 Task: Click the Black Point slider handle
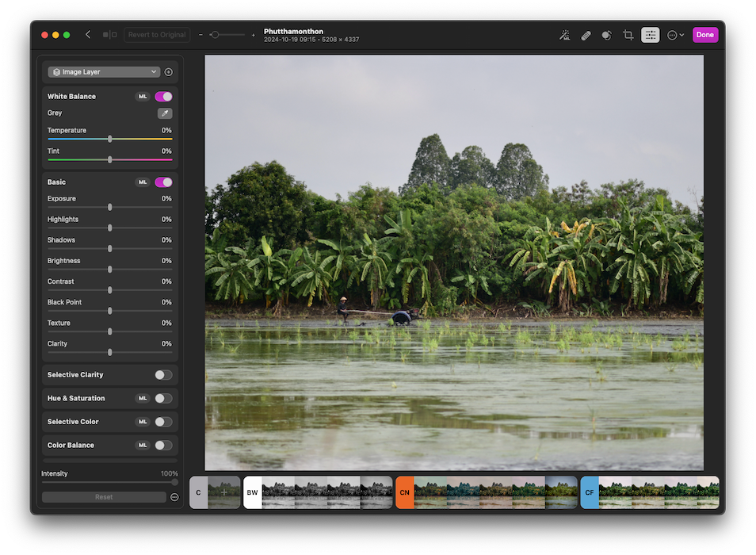(x=110, y=311)
